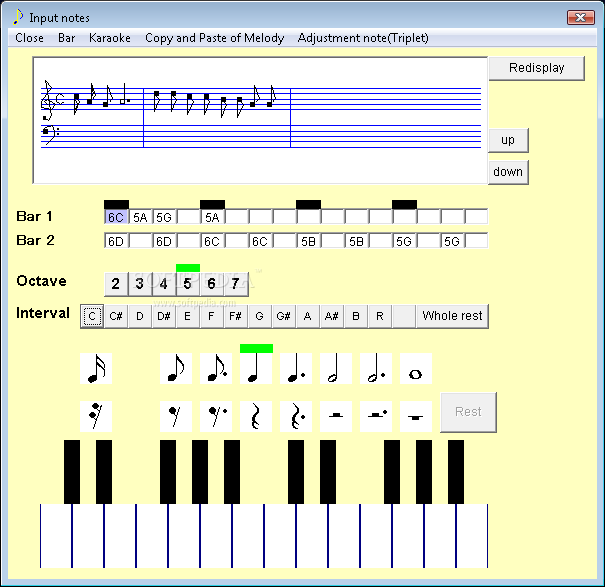
Task: Pick the D# interval button
Action: point(164,316)
